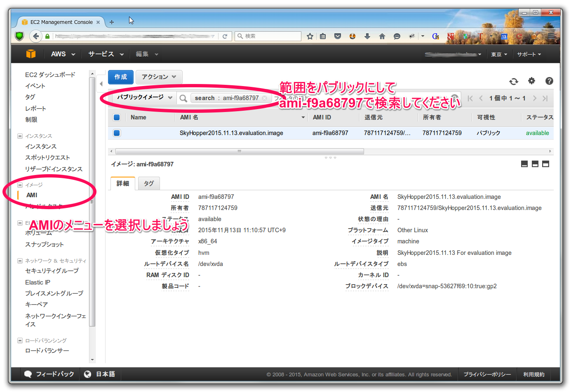Screen dimensions: 571x392
Task: Switch to the 詳細 tab
Action: click(122, 183)
